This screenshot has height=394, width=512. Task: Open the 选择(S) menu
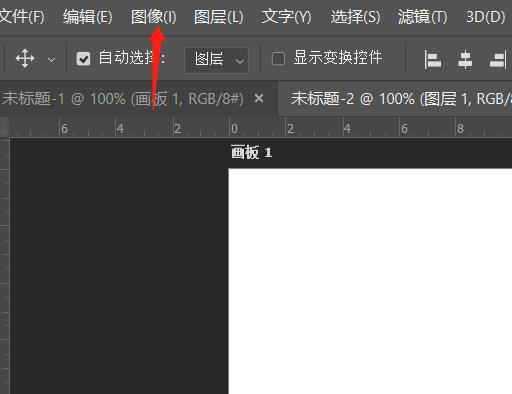355,17
